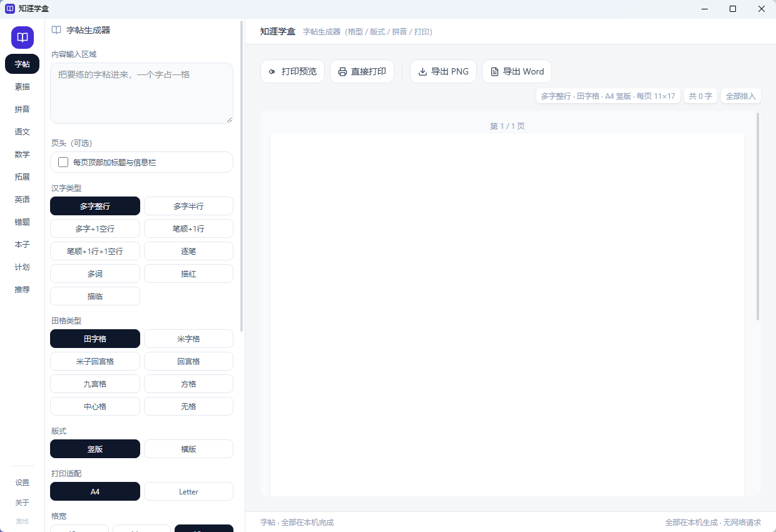Select 计划 in the sidebar
The width and height of the screenshot is (776, 532).
coord(22,267)
